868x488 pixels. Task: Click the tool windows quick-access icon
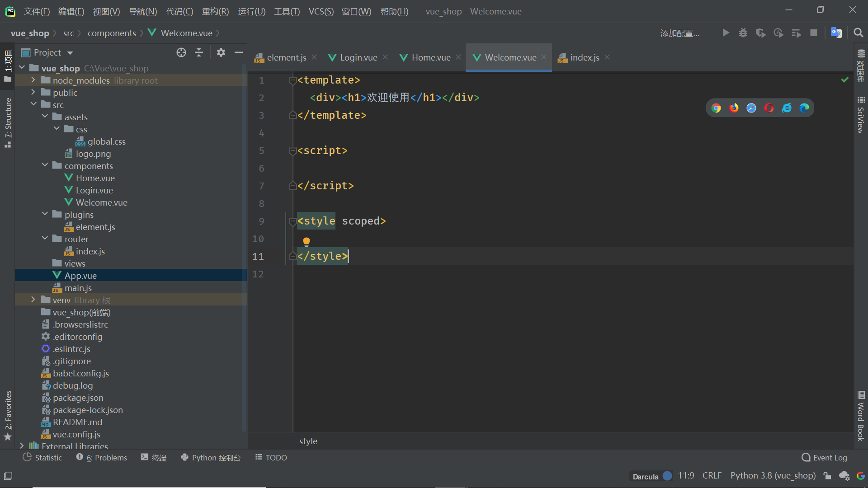[x=8, y=475]
